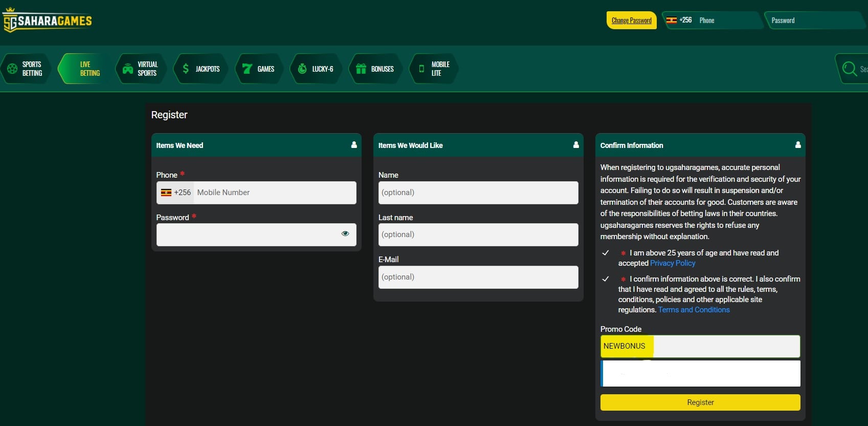The image size is (868, 426).
Task: Open the Bonuses menu item
Action: tap(375, 69)
